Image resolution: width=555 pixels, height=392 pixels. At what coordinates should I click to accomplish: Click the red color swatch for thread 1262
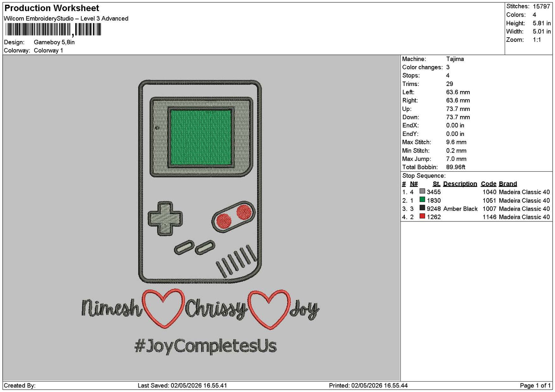point(422,217)
